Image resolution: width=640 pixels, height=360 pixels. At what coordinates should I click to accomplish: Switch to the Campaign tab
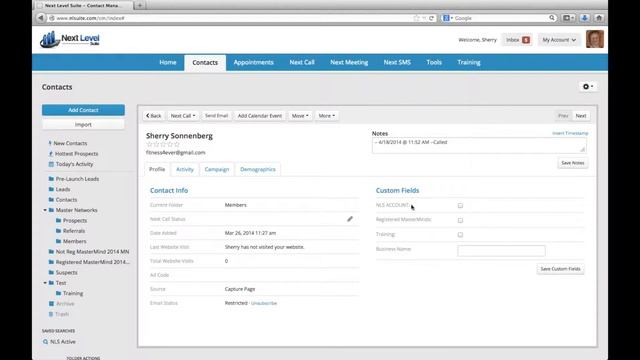217,169
